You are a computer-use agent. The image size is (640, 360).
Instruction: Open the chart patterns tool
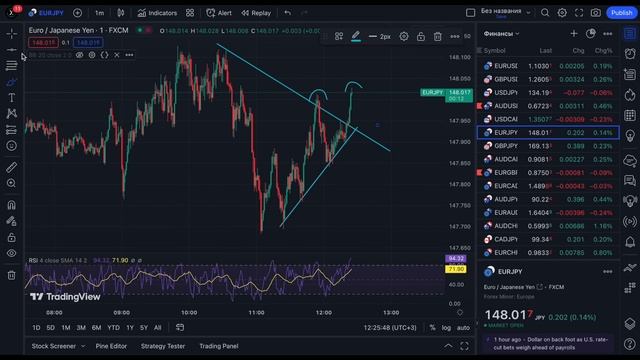pyautogui.click(x=11, y=113)
